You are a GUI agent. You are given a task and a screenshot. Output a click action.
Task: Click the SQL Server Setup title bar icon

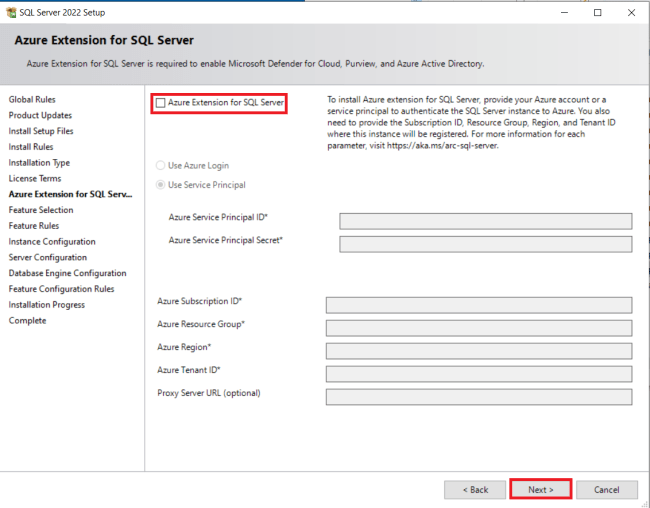(11, 12)
